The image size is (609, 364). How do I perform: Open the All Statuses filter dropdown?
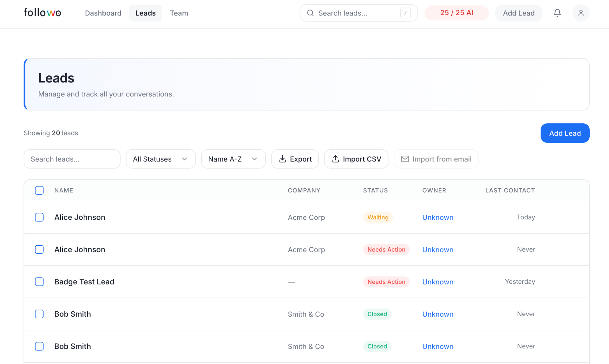click(x=160, y=159)
